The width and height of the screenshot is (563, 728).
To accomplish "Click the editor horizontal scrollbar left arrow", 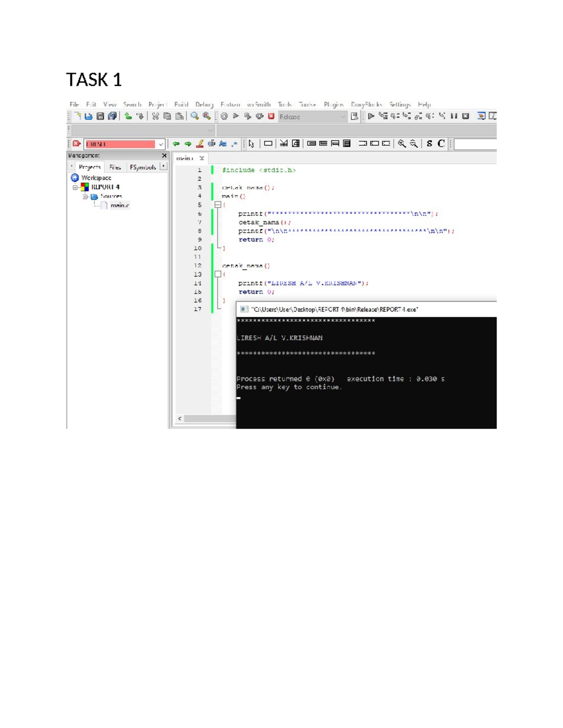I will coord(180,419).
